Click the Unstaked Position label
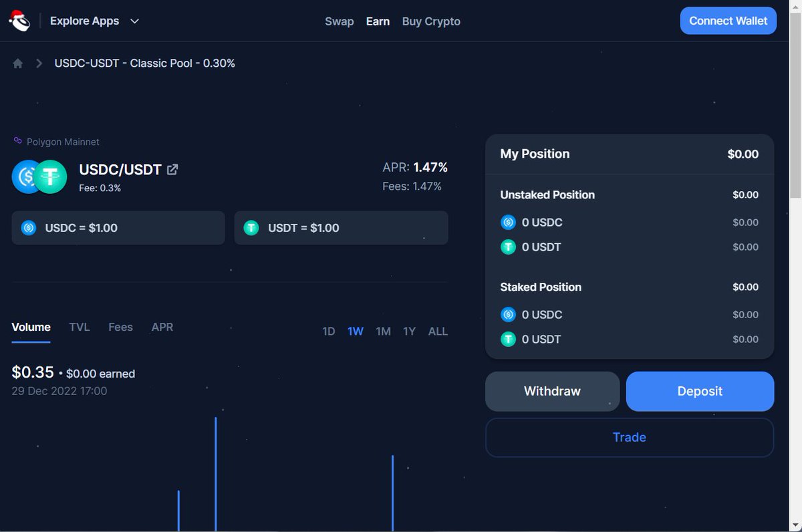The width and height of the screenshot is (802, 532). click(547, 195)
